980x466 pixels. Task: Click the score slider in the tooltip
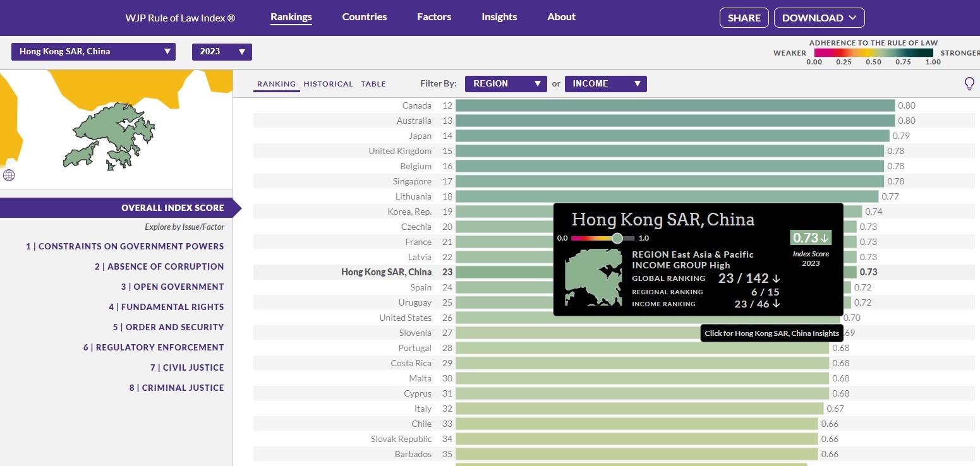click(x=617, y=239)
